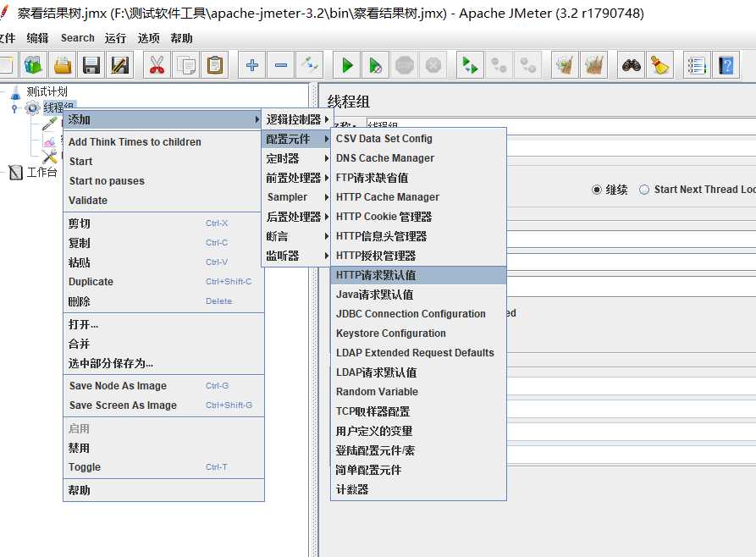Image resolution: width=756 pixels, height=557 pixels.
Task: Select the 工作台 workbench tree node
Action: pyautogui.click(x=33, y=172)
